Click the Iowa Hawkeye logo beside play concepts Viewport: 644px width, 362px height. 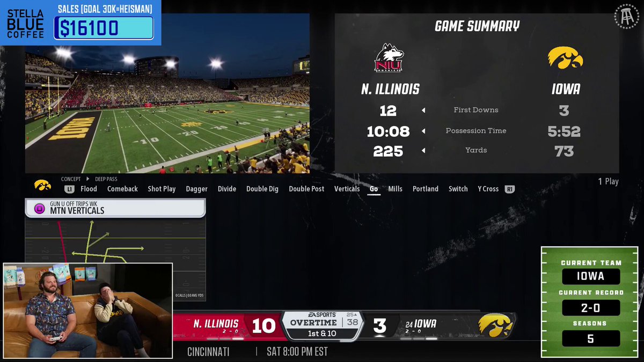click(x=42, y=185)
